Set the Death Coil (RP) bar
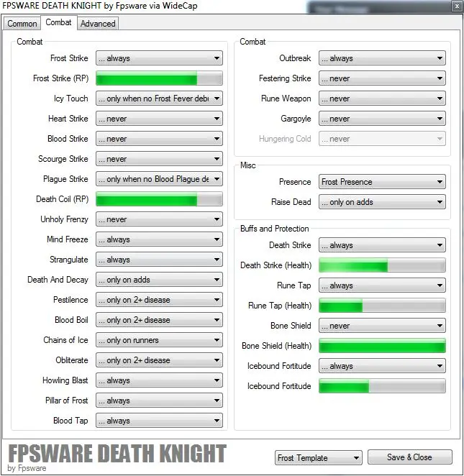The height and width of the screenshot is (476, 464). click(159, 199)
